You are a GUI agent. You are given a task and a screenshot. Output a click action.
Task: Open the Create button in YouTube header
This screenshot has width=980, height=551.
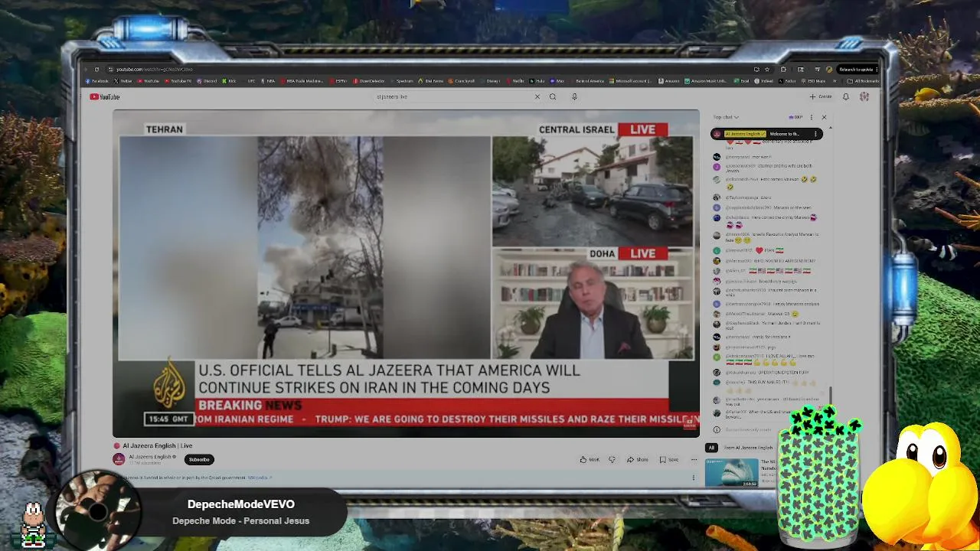click(820, 96)
